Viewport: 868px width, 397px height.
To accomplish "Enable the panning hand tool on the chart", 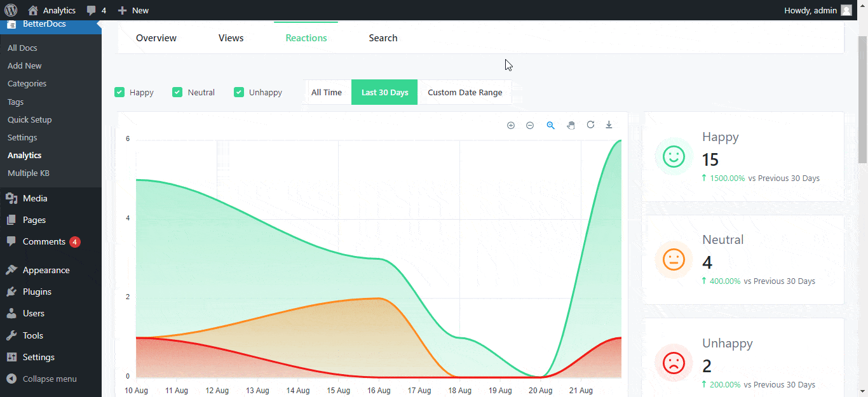I will pyautogui.click(x=571, y=125).
